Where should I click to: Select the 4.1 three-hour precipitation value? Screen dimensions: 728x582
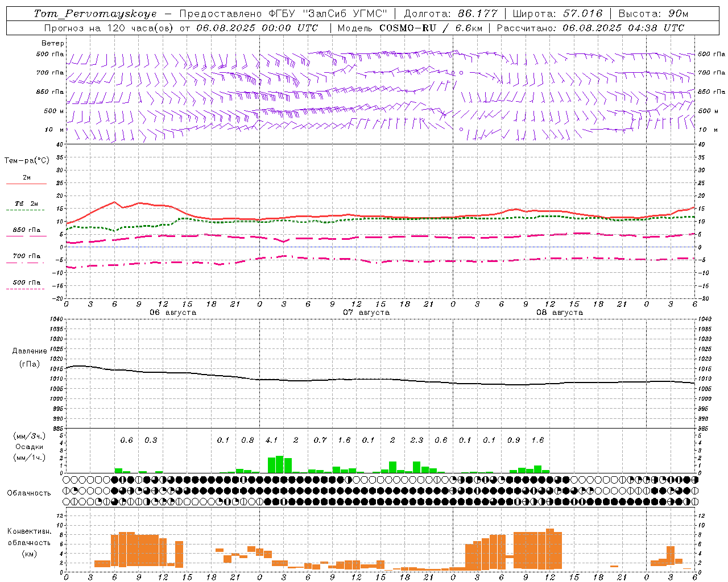[272, 440]
